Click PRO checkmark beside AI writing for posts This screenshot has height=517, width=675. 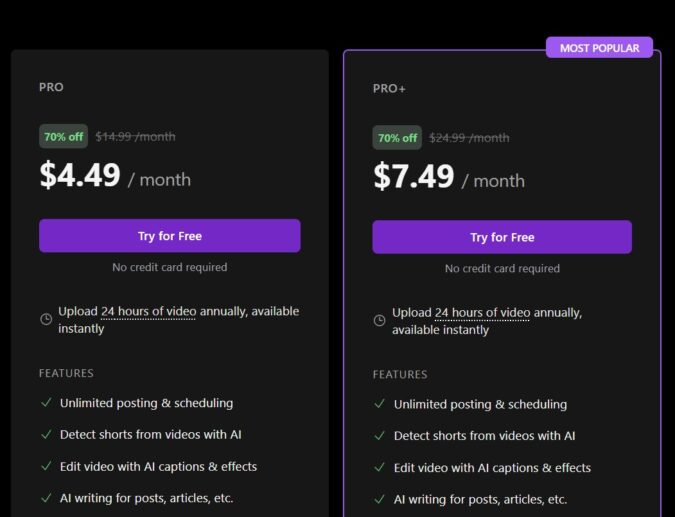[x=46, y=498]
